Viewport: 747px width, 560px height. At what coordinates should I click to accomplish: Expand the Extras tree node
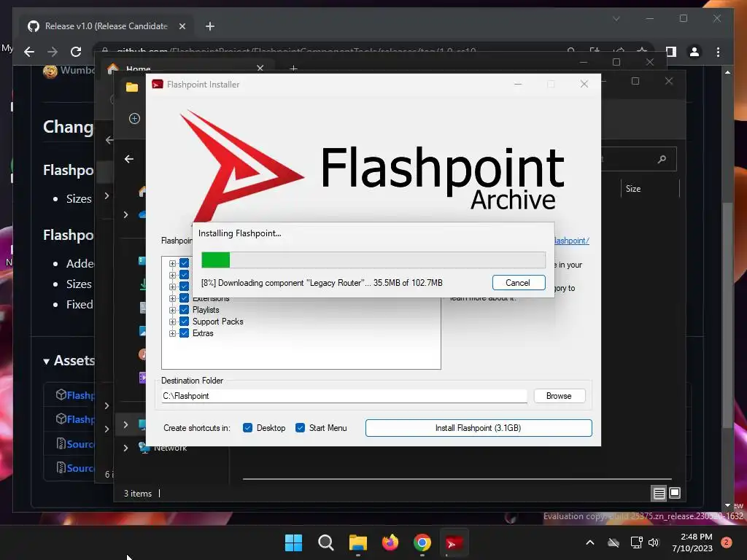[x=172, y=333]
